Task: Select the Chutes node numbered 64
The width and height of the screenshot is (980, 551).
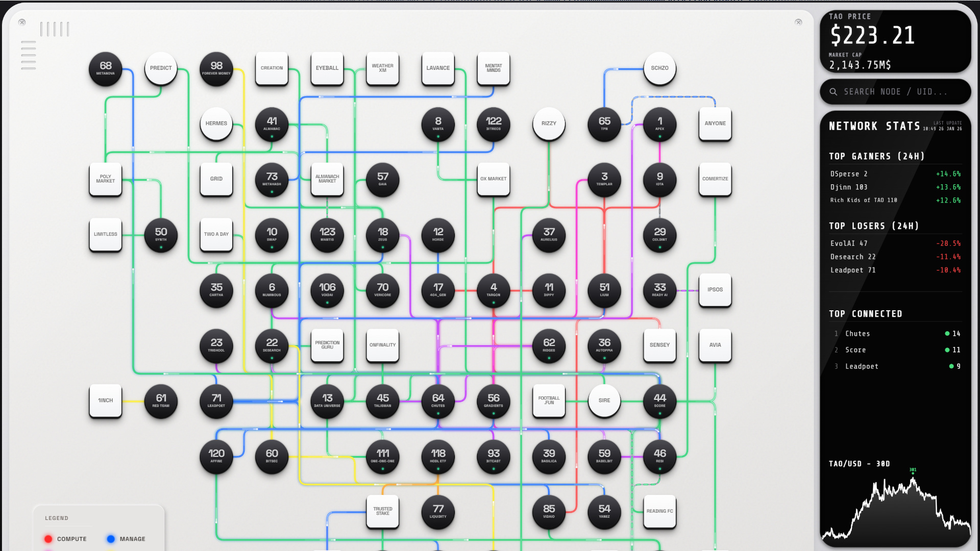Action: coord(438,402)
